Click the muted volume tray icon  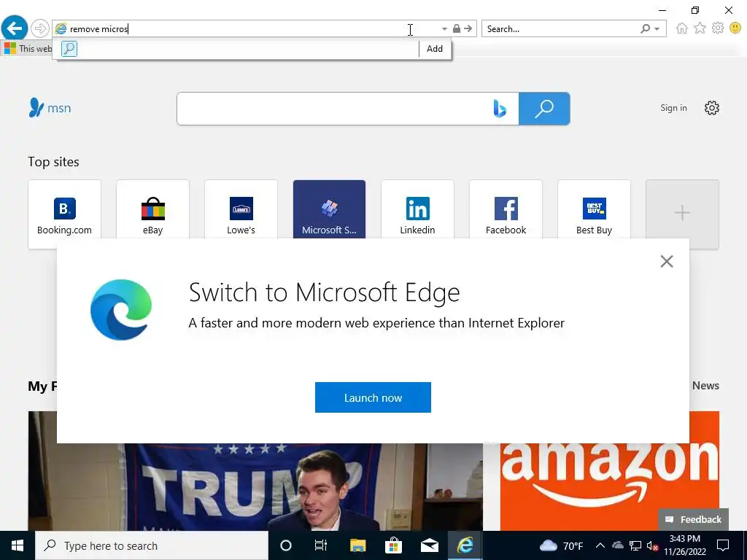652,545
